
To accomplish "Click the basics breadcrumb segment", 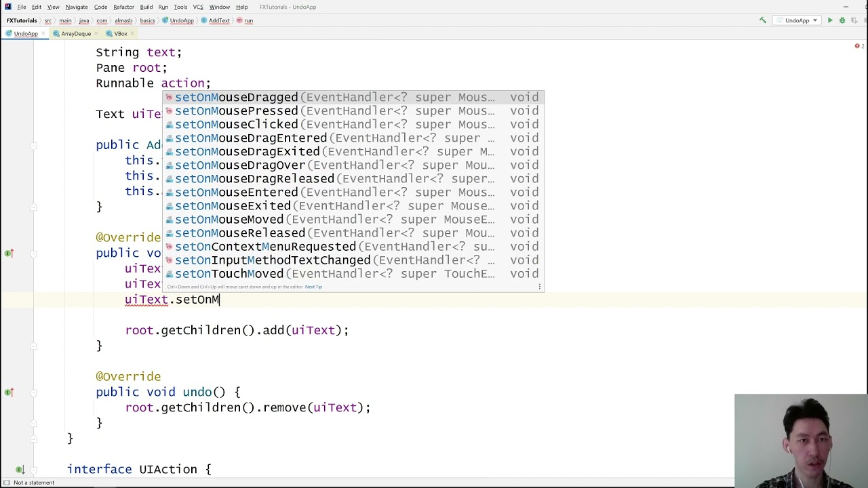I will click(x=147, y=20).
